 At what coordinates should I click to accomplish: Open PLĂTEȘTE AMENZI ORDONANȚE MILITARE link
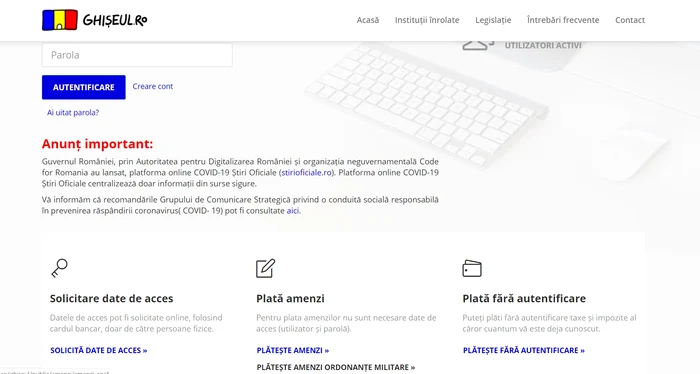coord(336,367)
